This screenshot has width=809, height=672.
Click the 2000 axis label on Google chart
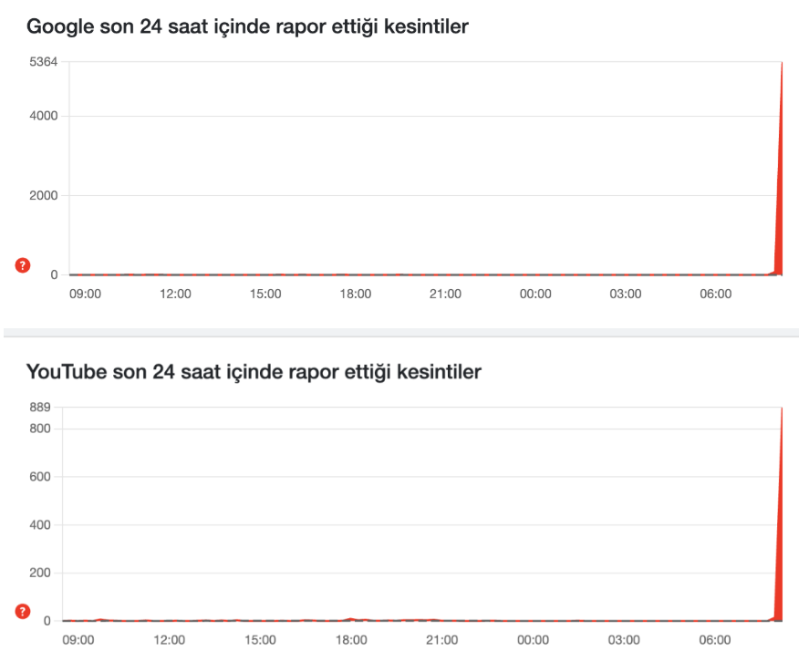coord(43,195)
